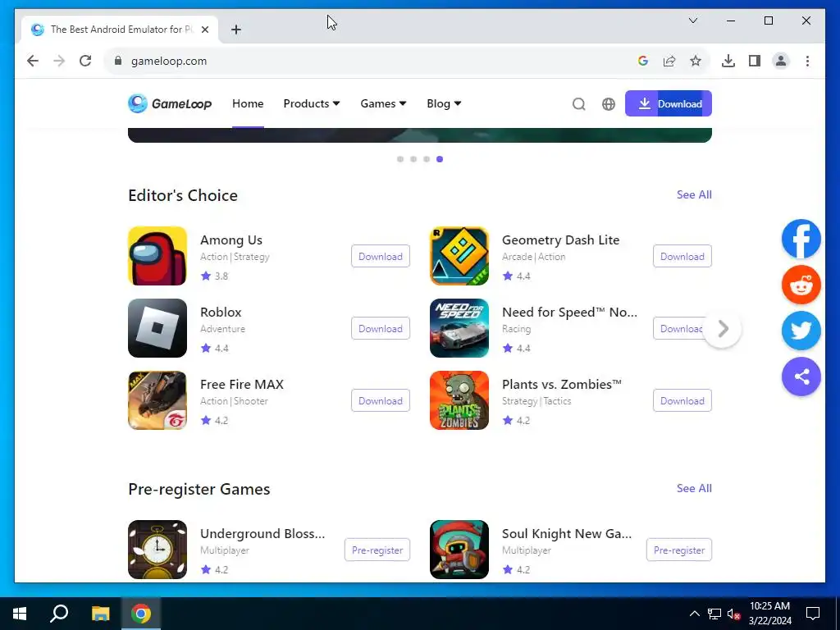Click the Chrome taskbar icon
This screenshot has height=630, width=840.
click(x=141, y=614)
